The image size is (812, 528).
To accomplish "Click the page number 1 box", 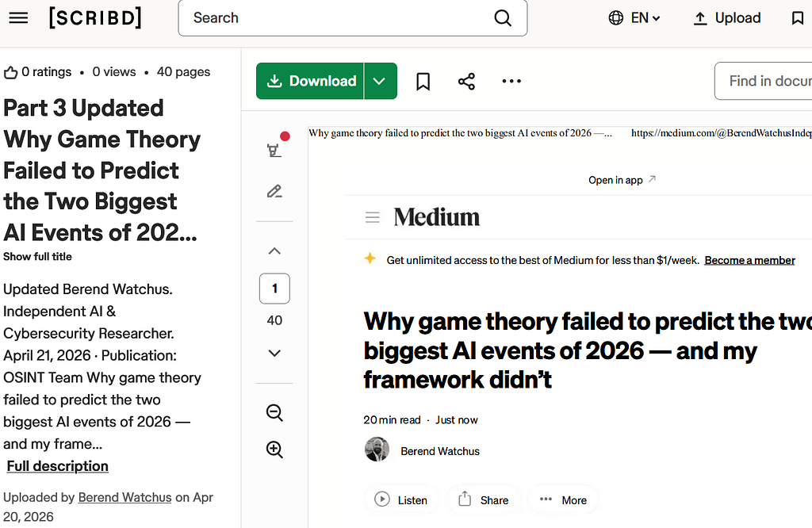I will (274, 289).
